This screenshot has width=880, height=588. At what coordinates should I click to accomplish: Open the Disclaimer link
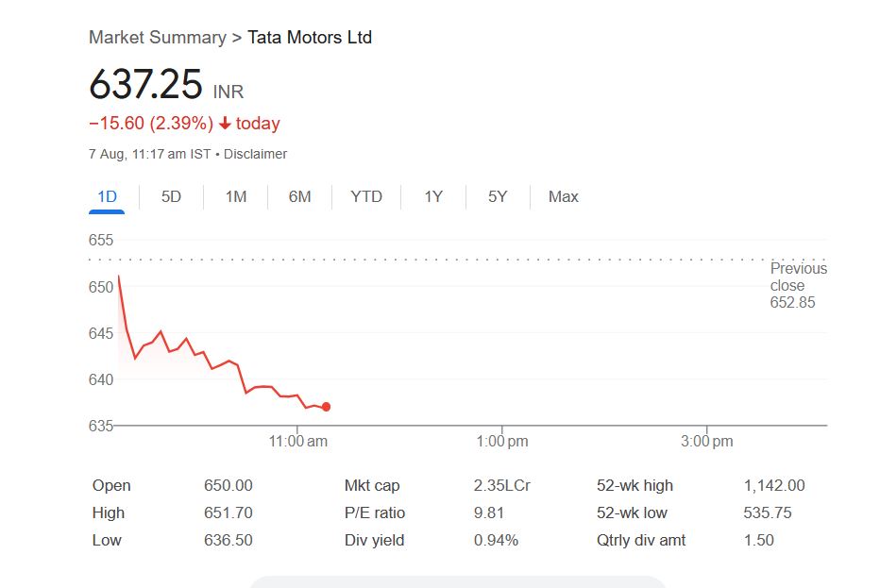255,154
